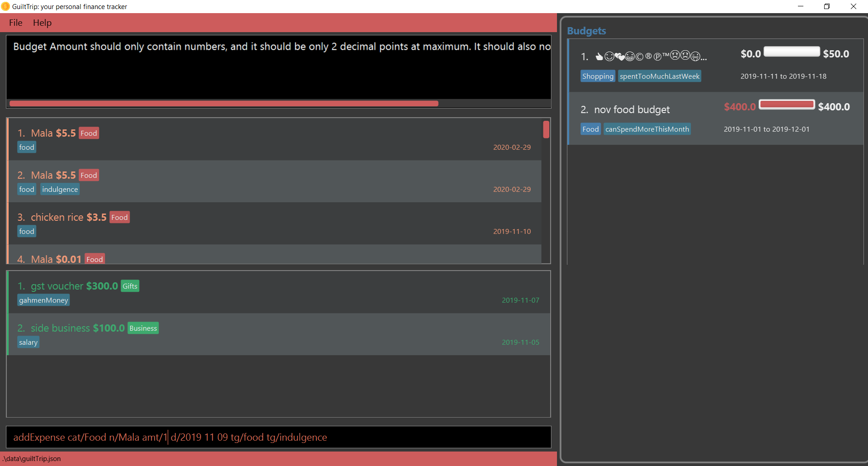Select the first budget with emoji name
This screenshot has height=466, width=868.
click(x=716, y=65)
